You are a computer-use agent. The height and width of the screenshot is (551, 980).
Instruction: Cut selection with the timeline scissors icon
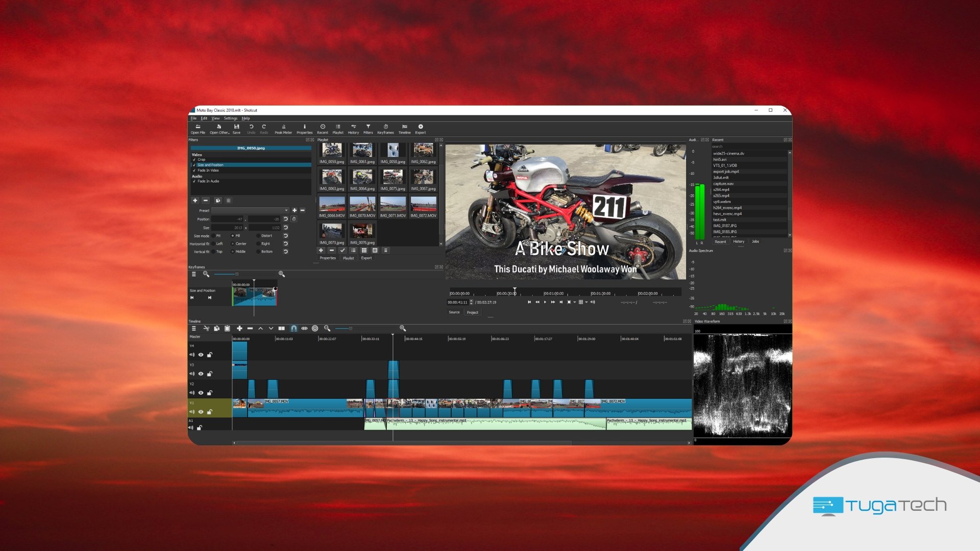[206, 329]
